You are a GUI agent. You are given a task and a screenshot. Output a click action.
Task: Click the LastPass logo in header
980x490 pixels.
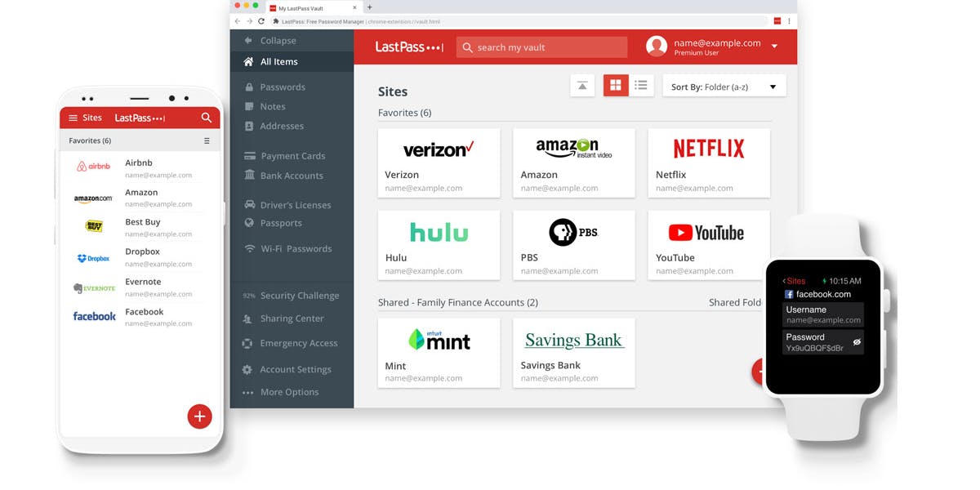[408, 47]
